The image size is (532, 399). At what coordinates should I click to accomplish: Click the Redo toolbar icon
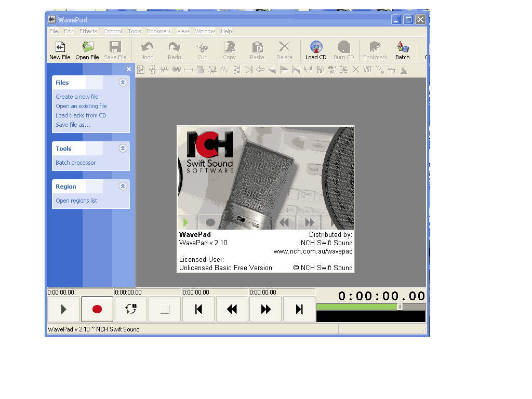[175, 50]
